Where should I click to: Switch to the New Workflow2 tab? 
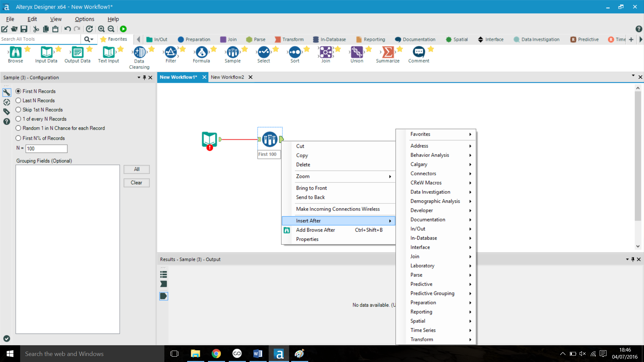pos(227,77)
